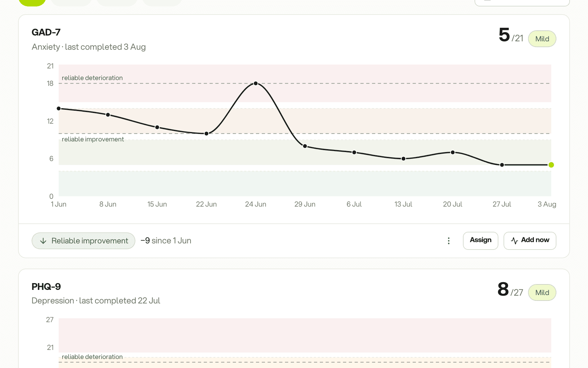Open the GAD-7 three-dot more options menu

pos(448,241)
